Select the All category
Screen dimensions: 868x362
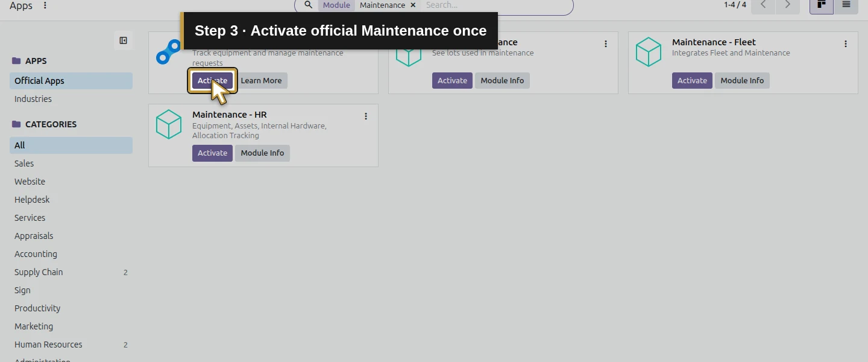pos(71,145)
